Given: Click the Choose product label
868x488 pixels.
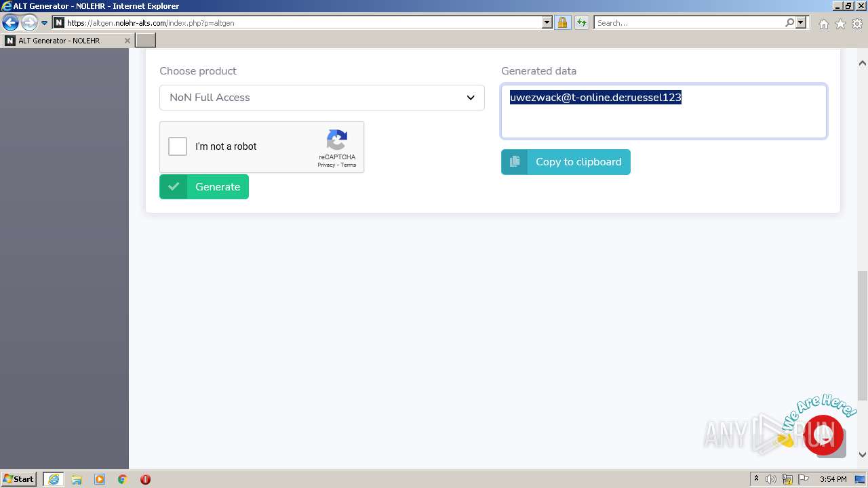Looking at the screenshot, I should pos(198,71).
